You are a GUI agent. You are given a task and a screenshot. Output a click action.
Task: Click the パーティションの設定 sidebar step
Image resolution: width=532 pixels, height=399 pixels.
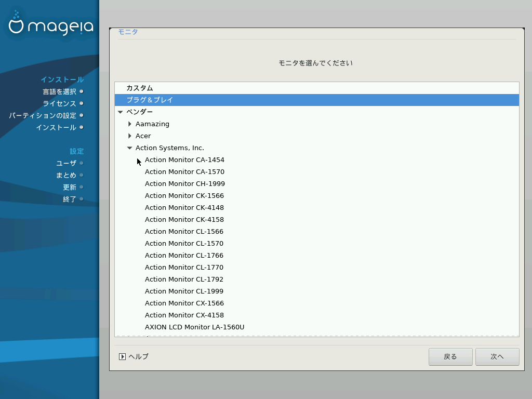(x=43, y=116)
